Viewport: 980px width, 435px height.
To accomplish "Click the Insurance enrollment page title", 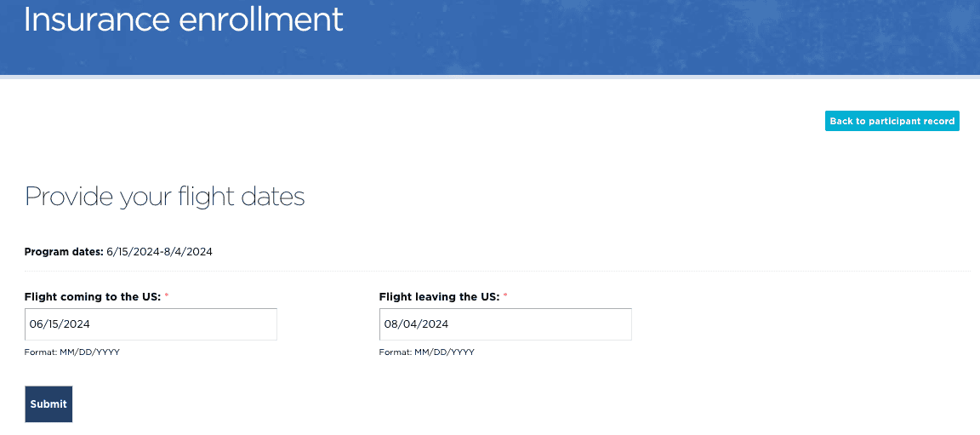I will point(183,19).
